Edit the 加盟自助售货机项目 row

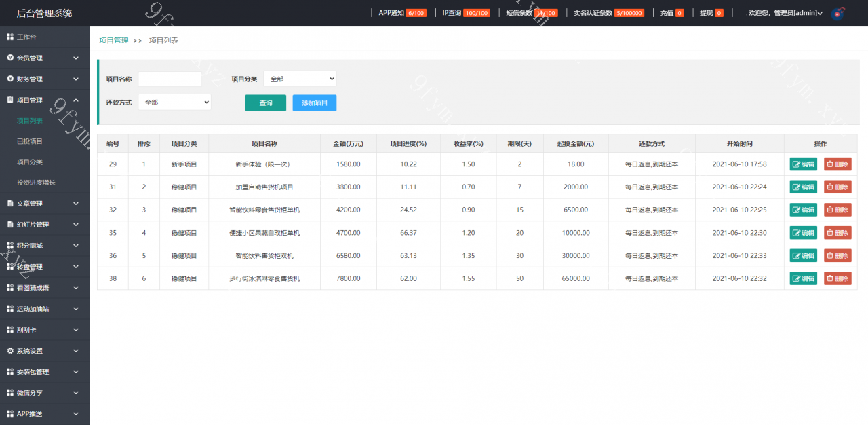[x=804, y=187]
